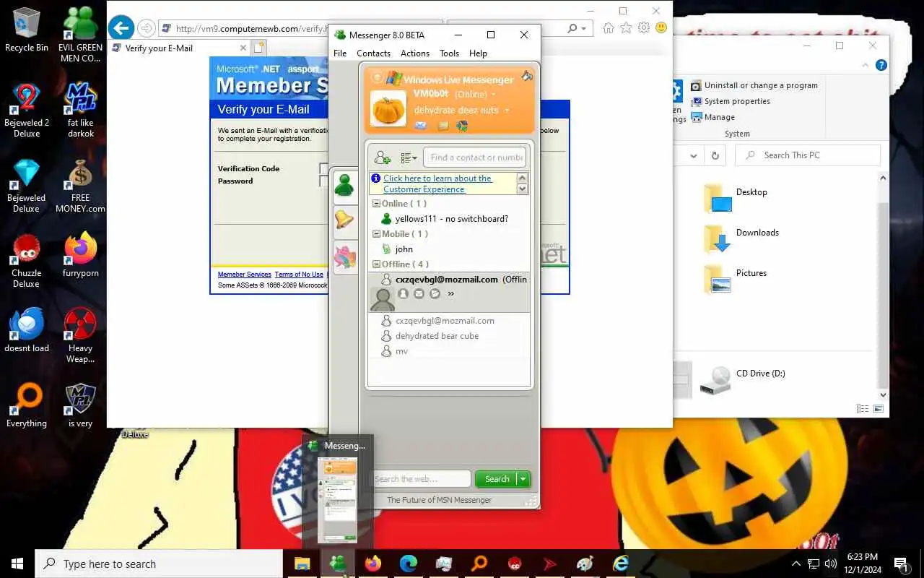This screenshot has height=578, width=924.
Task: Click the info banner scroll down arrow
Action: tap(523, 189)
